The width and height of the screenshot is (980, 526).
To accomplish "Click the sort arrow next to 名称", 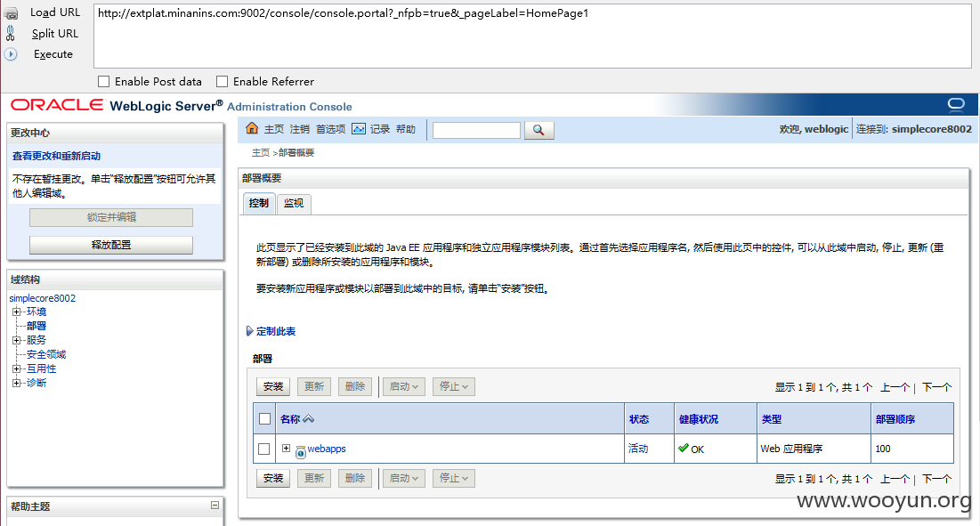I will (x=308, y=418).
